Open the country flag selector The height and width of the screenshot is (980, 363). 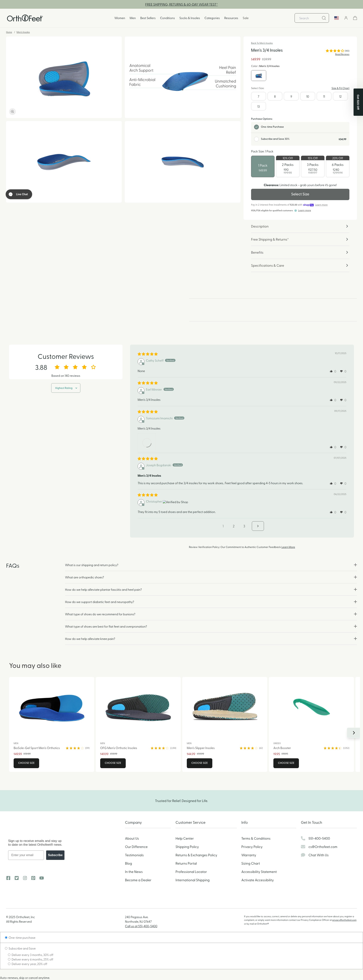[336, 18]
